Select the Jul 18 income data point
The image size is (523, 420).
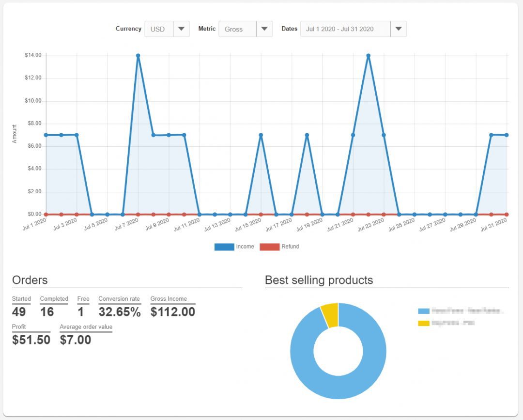click(x=307, y=135)
